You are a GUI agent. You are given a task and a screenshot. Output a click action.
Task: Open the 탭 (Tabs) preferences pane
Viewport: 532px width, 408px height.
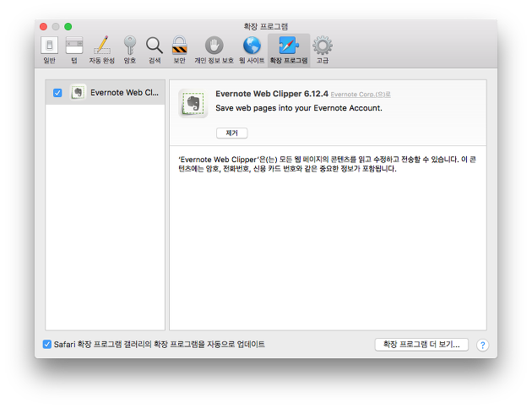pos(74,50)
